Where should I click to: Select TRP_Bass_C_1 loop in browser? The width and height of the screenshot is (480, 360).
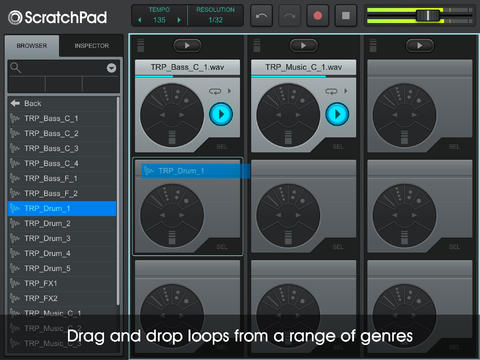coord(62,118)
